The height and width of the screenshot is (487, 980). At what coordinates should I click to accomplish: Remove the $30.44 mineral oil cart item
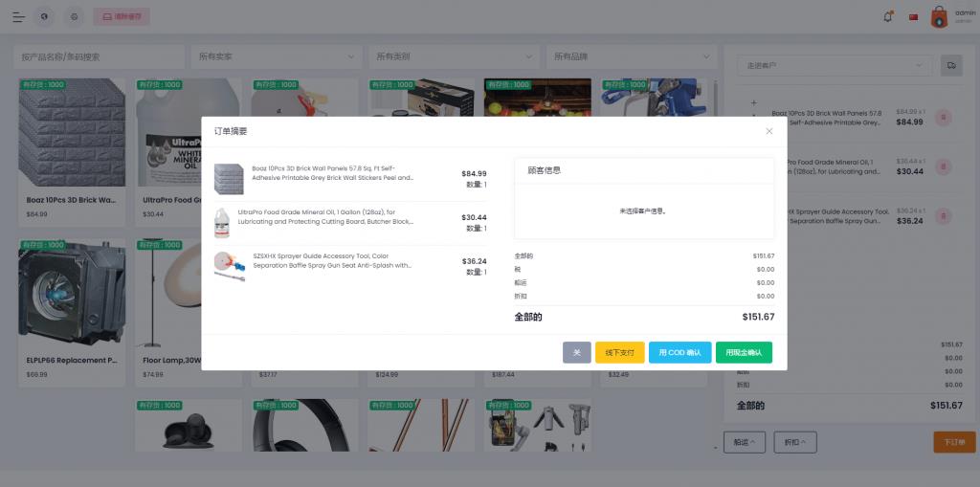[943, 167]
